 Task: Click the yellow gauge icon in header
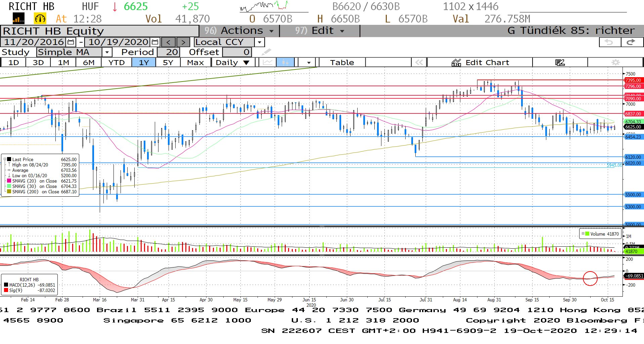coord(40,18)
